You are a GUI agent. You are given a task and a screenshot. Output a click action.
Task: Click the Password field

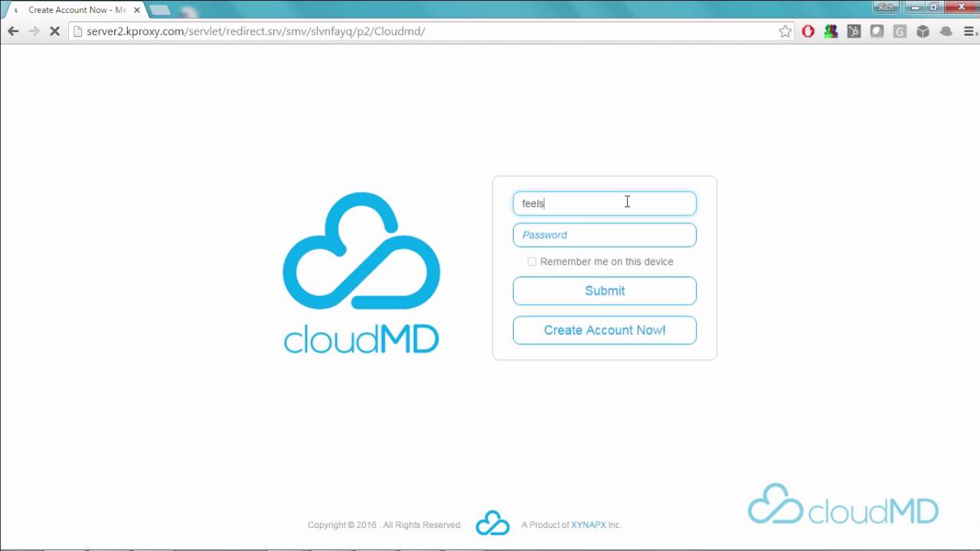tap(605, 235)
